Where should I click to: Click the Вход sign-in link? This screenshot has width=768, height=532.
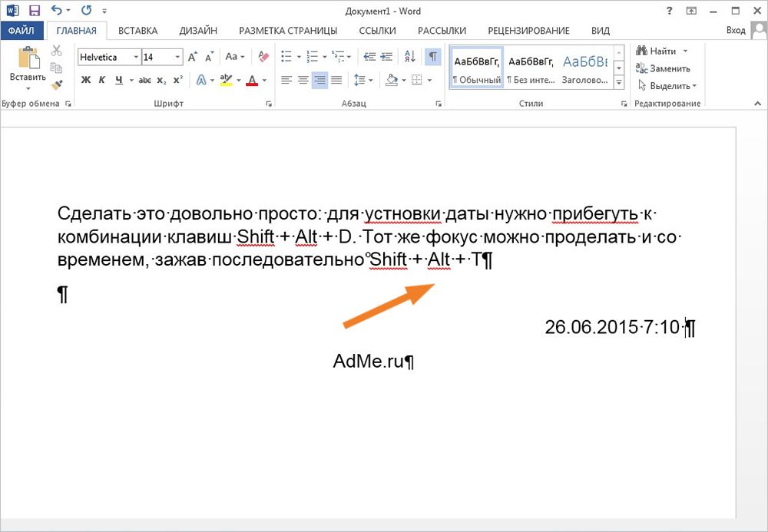(x=735, y=31)
